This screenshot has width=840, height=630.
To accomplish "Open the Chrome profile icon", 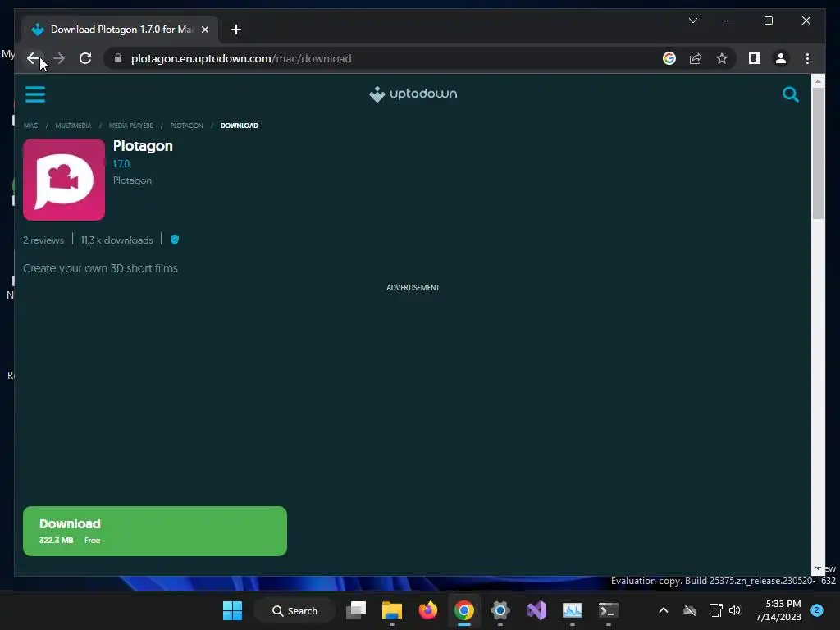I will [x=781, y=58].
